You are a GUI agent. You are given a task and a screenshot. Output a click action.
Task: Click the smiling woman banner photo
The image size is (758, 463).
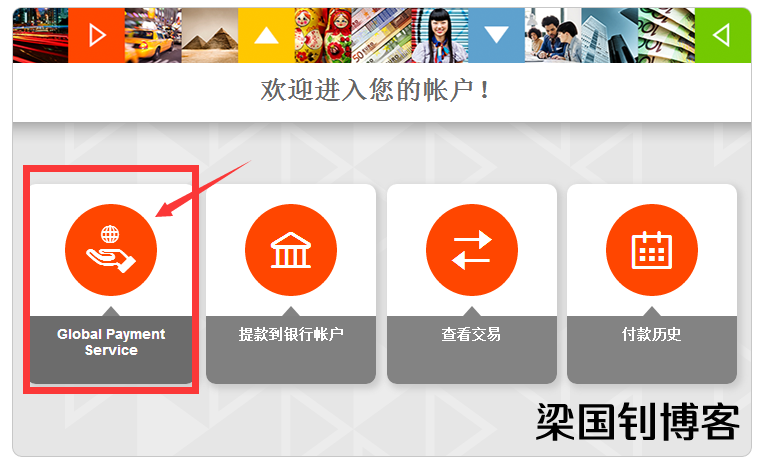[x=439, y=35]
